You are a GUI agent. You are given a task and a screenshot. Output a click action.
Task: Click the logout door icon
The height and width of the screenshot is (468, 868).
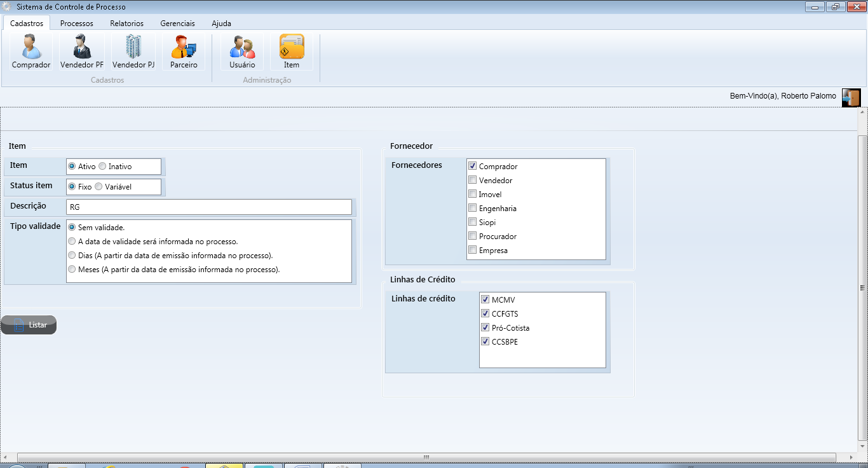pyautogui.click(x=851, y=97)
